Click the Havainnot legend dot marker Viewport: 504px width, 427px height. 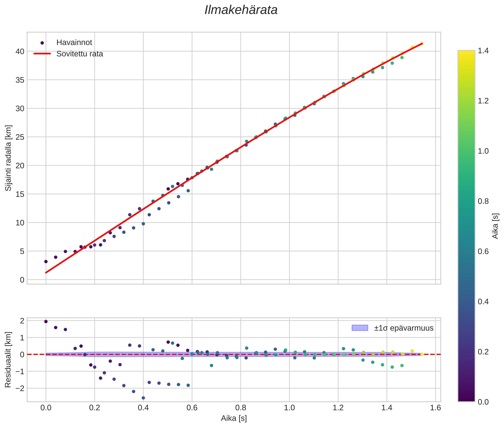tap(42, 43)
